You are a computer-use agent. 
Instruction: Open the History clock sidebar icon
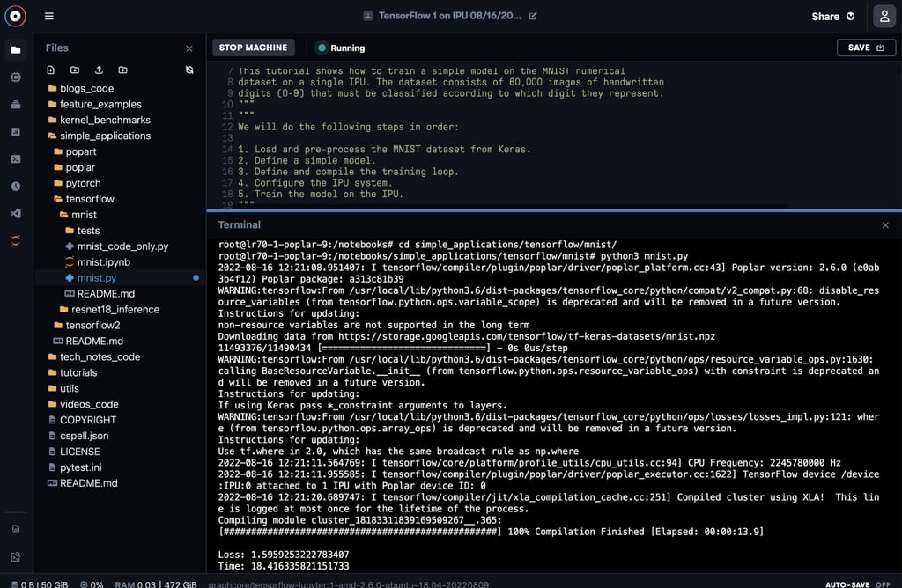tap(16, 187)
